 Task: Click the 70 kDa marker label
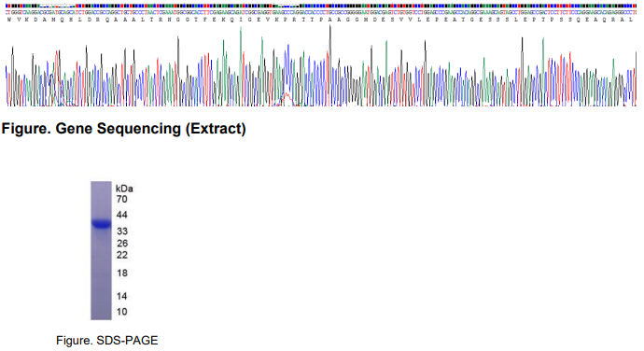122,200
